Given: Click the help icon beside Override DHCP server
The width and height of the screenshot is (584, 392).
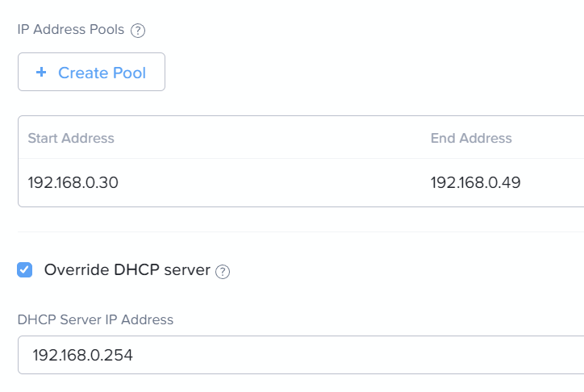Looking at the screenshot, I should [x=223, y=272].
